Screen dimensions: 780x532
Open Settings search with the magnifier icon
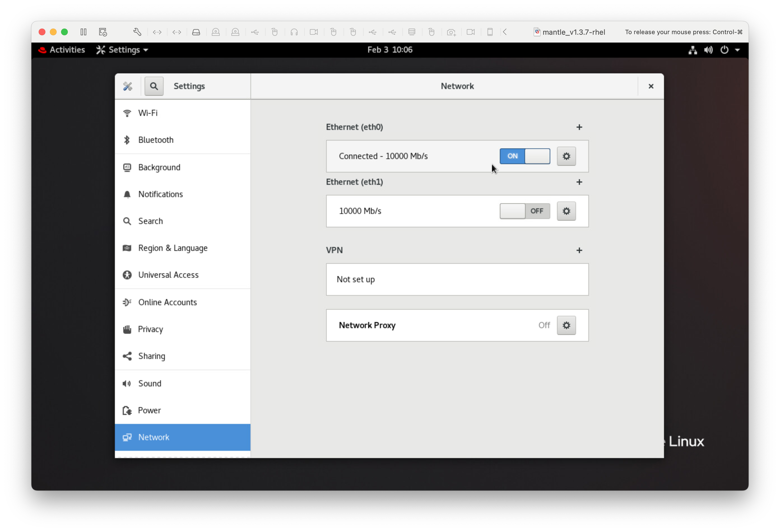pyautogui.click(x=154, y=86)
